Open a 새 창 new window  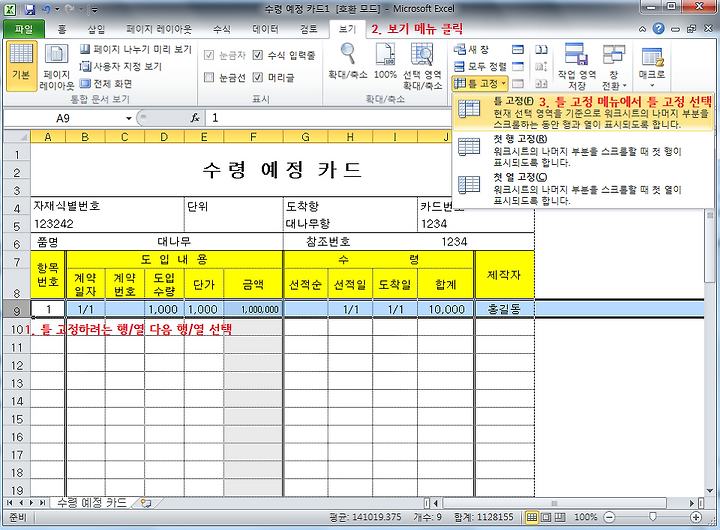click(x=472, y=50)
